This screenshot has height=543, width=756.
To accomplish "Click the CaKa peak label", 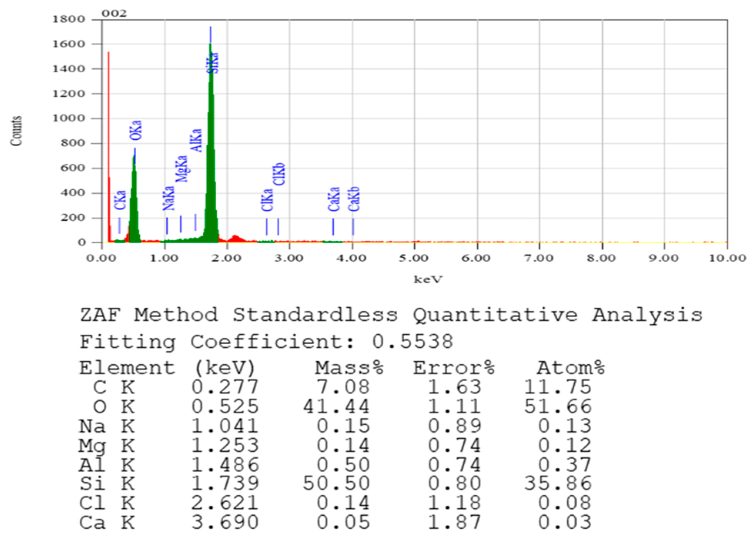I will [x=334, y=199].
